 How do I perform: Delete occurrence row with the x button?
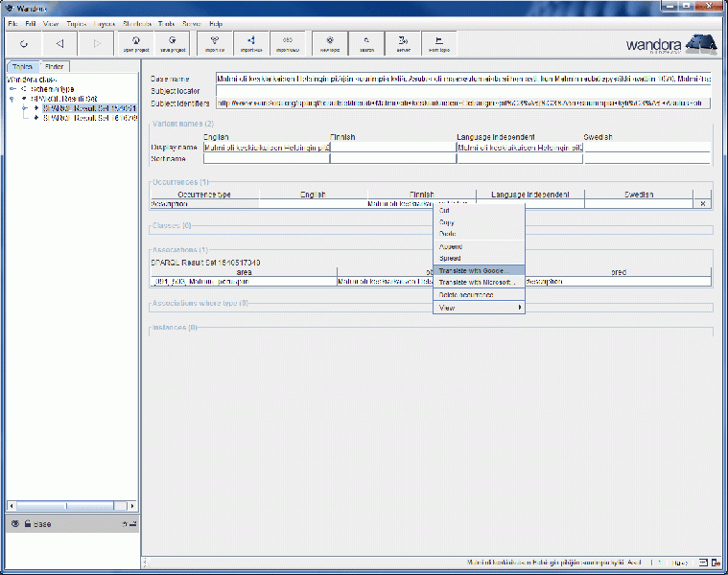coord(702,203)
